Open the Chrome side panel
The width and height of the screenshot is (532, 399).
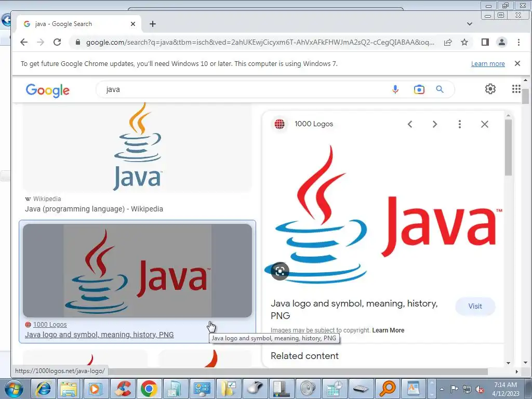tap(485, 42)
